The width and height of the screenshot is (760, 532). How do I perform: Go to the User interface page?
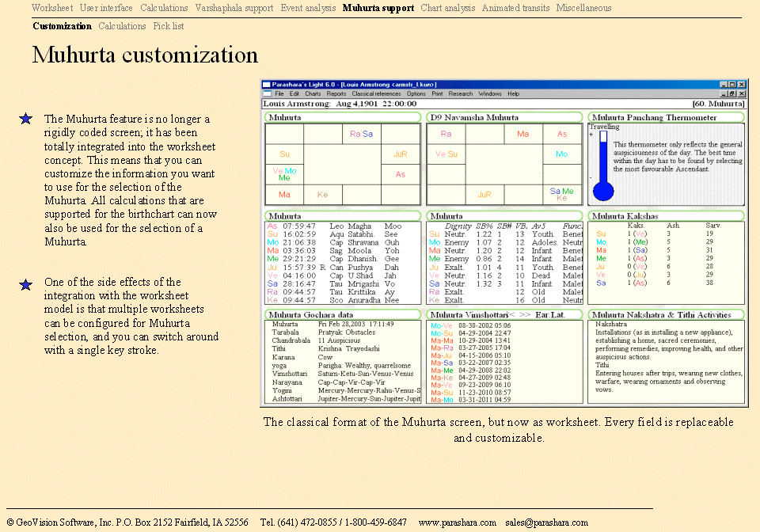[106, 8]
